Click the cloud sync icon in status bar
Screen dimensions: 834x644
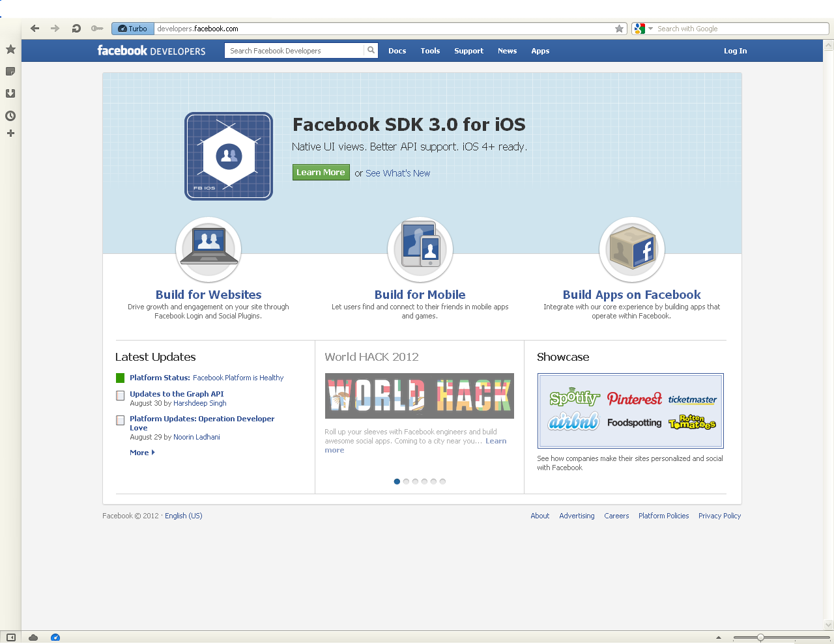[x=33, y=637]
